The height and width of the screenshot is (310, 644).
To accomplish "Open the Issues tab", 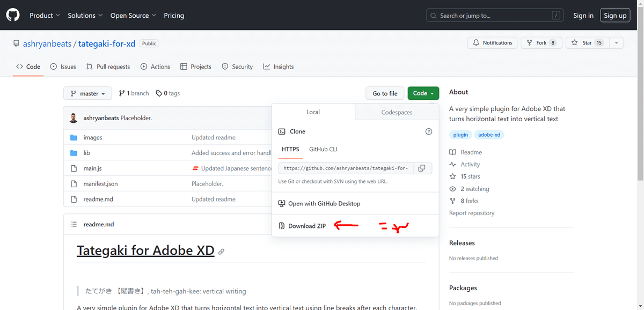I will pos(63,67).
